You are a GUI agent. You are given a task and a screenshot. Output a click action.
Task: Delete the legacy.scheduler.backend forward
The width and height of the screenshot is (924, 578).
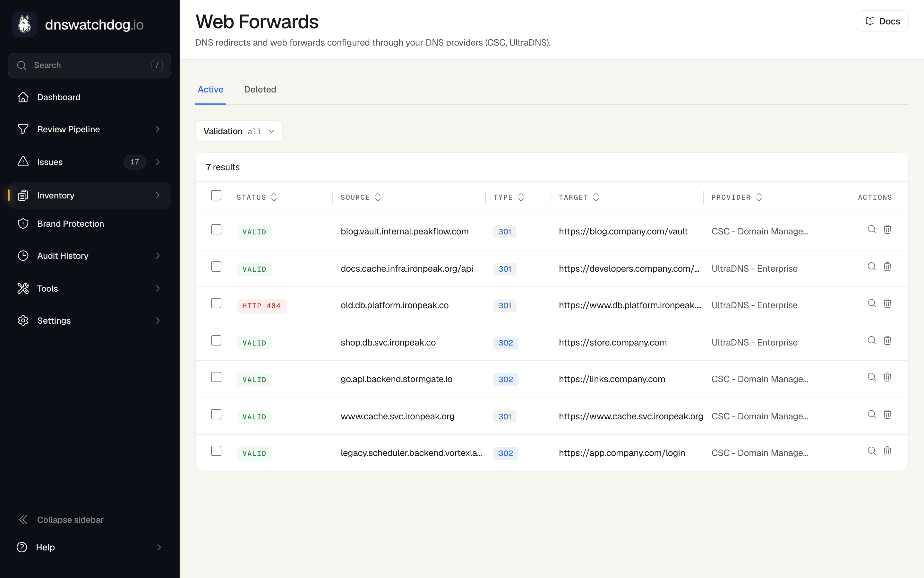pos(887,451)
